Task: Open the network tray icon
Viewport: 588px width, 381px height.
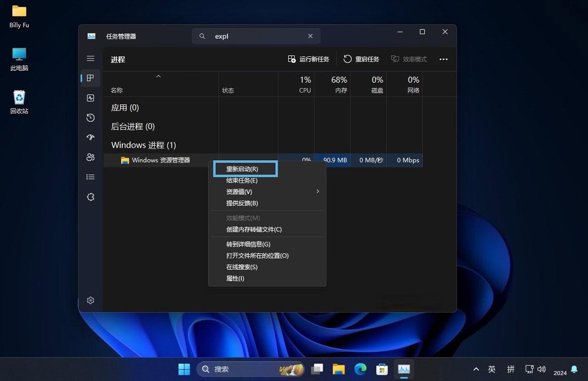Action: 529,369
